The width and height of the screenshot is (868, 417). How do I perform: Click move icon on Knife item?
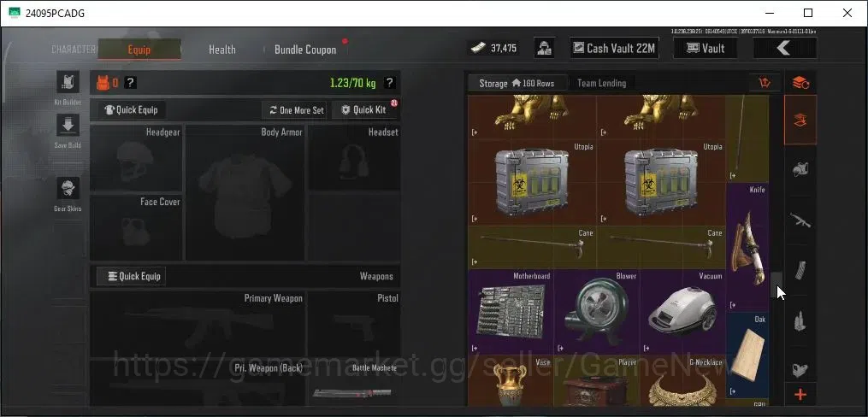pyautogui.click(x=733, y=305)
